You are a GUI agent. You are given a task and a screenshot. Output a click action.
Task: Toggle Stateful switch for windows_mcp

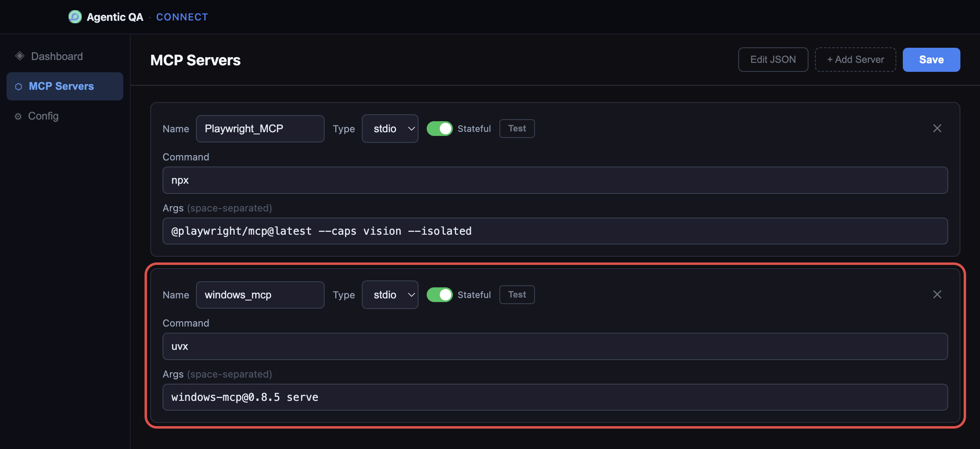(x=439, y=295)
